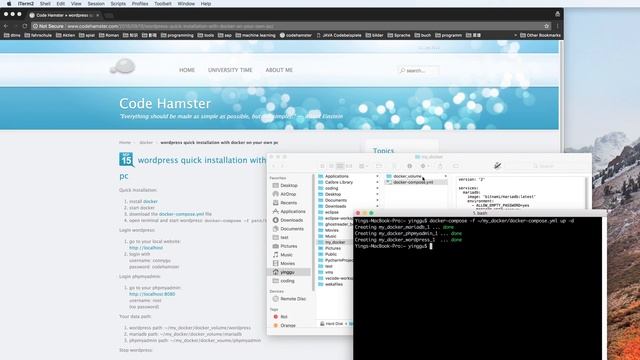Open the Profiles menu

pos(140,3)
